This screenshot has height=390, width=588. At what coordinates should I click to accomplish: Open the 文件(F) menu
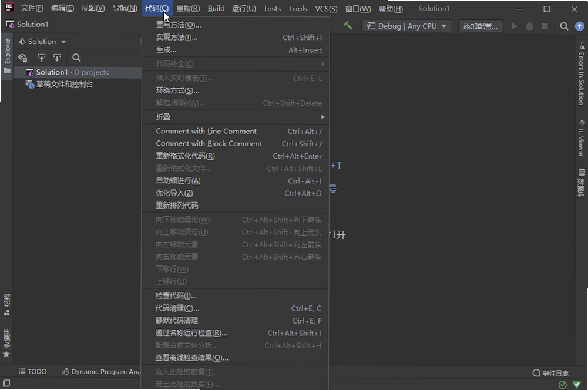point(32,8)
